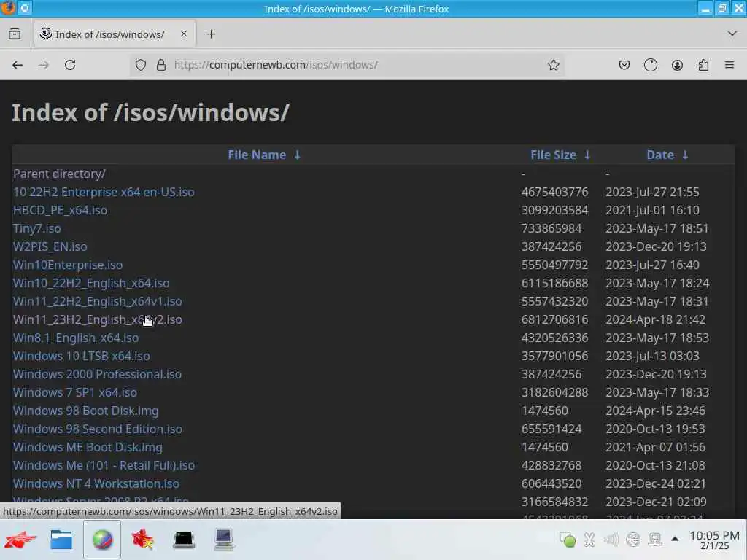Open the tracking protection shield icon
The width and height of the screenshot is (747, 560).
coord(141,65)
